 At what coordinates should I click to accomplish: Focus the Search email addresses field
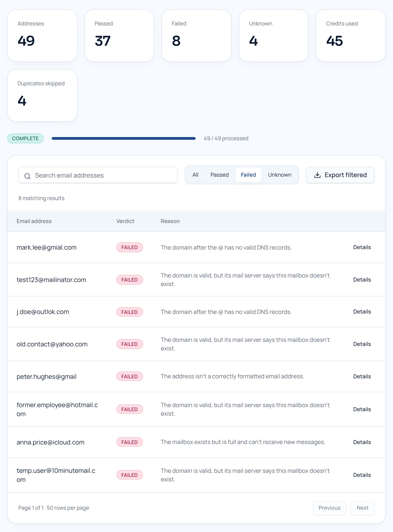point(98,175)
